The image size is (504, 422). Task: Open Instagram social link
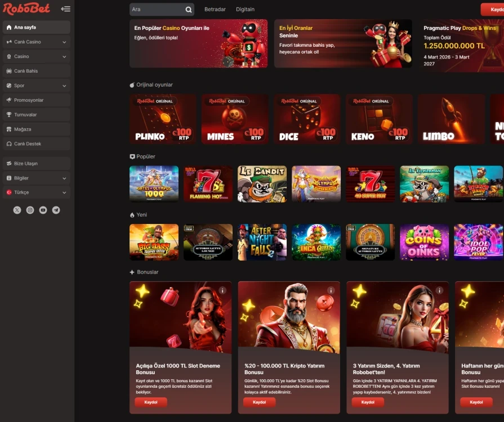pyautogui.click(x=30, y=210)
